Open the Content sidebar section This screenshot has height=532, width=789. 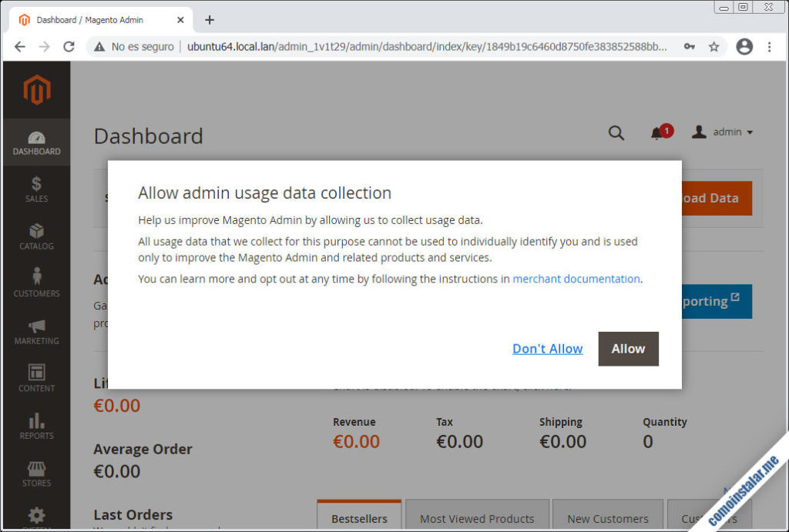(36, 376)
